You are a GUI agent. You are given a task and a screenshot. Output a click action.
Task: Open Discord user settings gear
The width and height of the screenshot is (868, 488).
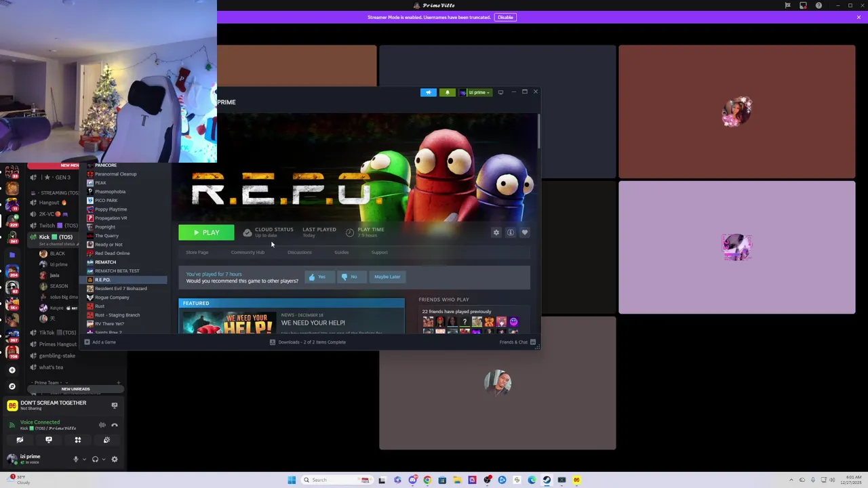coord(115,460)
